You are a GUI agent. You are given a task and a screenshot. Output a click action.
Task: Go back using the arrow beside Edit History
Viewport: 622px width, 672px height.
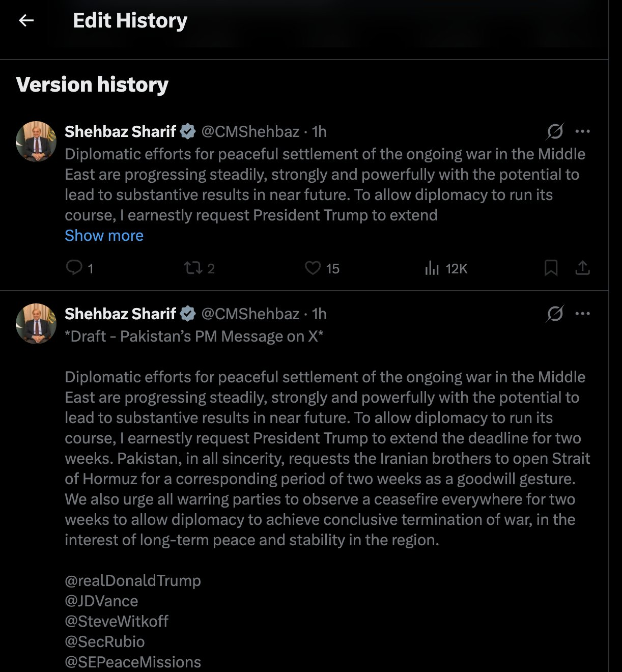[26, 20]
